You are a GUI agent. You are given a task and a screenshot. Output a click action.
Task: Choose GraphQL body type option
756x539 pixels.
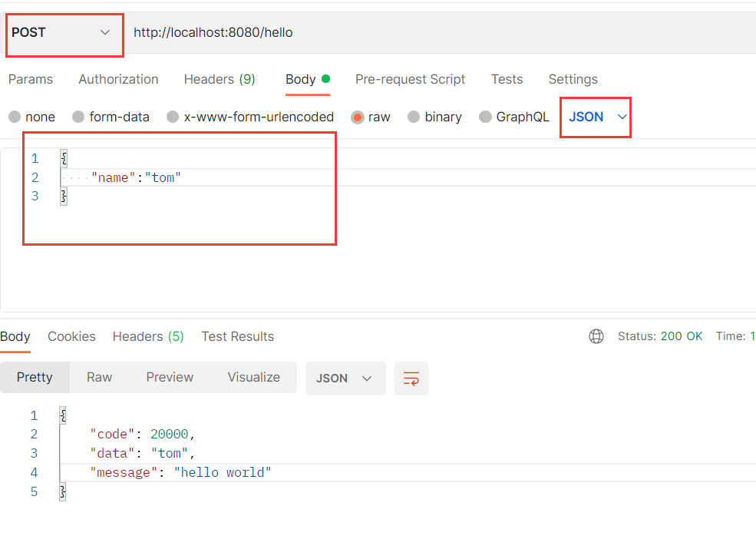coord(485,117)
